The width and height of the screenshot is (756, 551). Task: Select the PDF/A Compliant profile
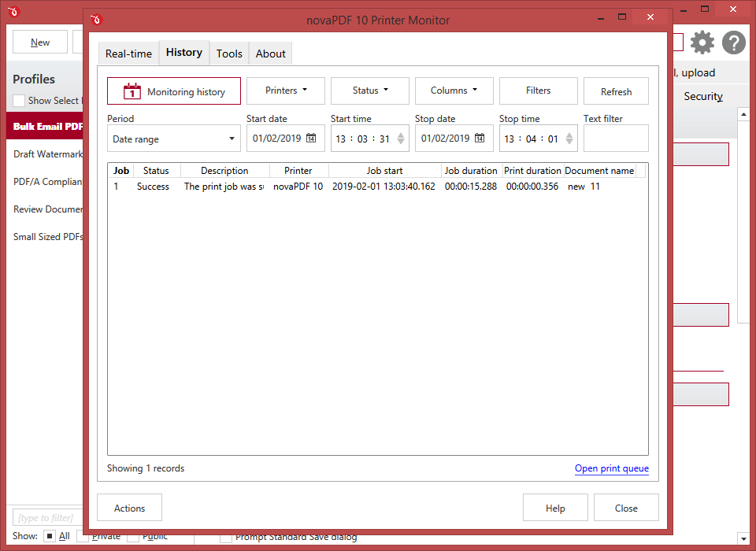pos(45,181)
